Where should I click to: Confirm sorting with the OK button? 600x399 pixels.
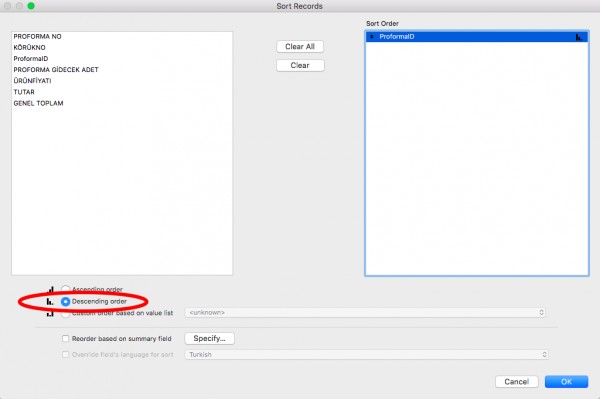(x=566, y=381)
